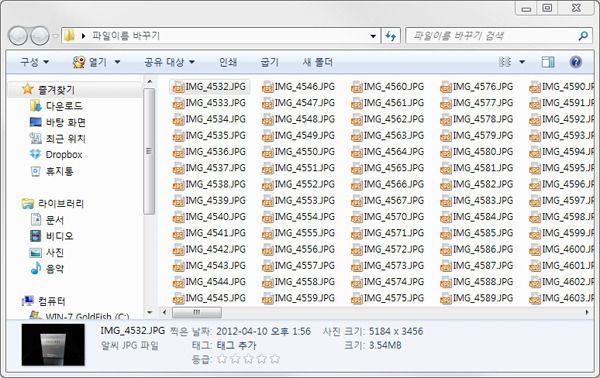
Task: Click 인쇄 in toolbar
Action: click(228, 62)
